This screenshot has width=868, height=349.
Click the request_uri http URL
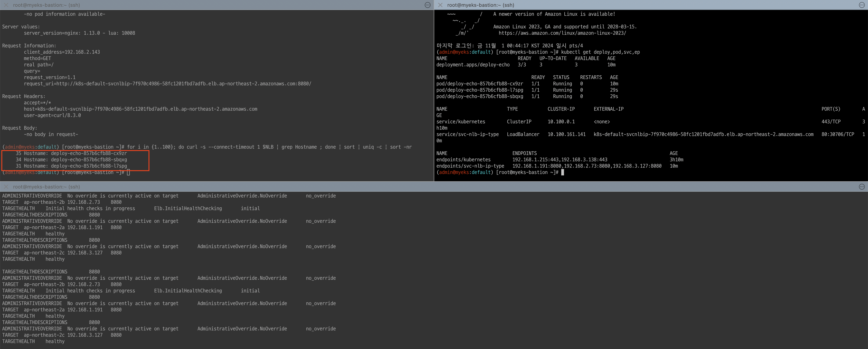pyautogui.click(x=184, y=84)
